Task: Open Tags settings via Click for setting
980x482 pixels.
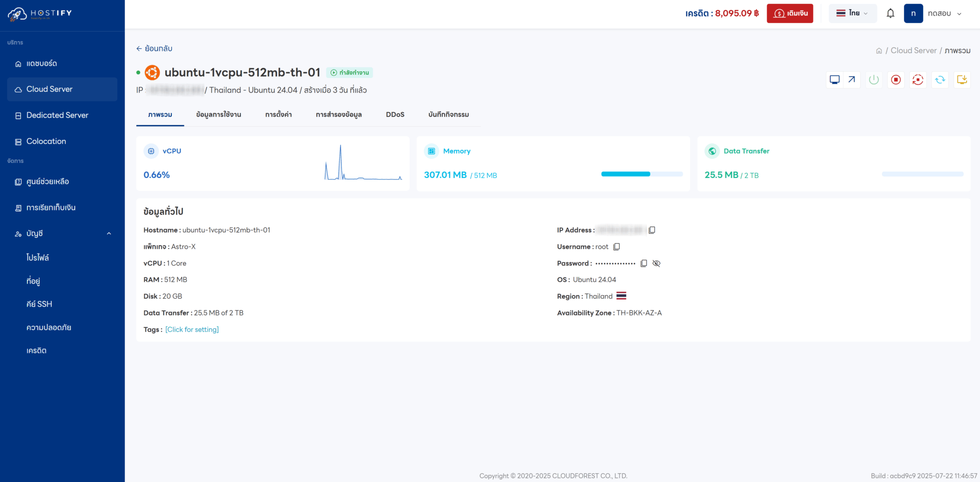Action: (192, 329)
